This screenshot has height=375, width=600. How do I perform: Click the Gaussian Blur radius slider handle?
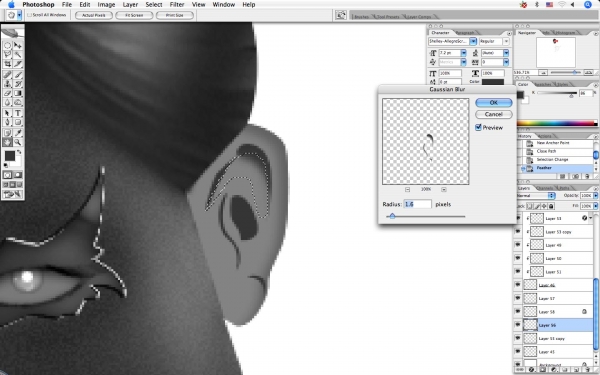click(x=392, y=216)
